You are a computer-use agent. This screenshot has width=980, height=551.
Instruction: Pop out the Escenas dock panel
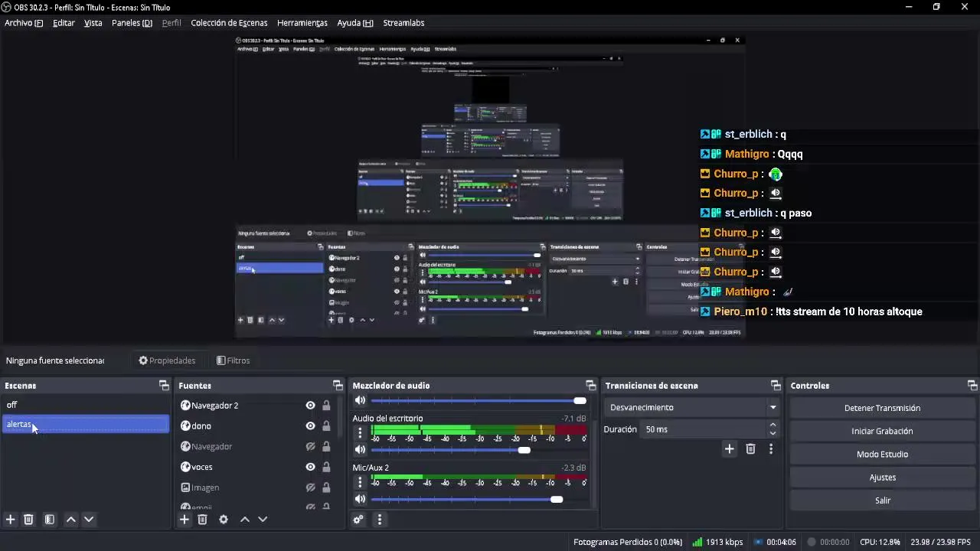coord(164,386)
